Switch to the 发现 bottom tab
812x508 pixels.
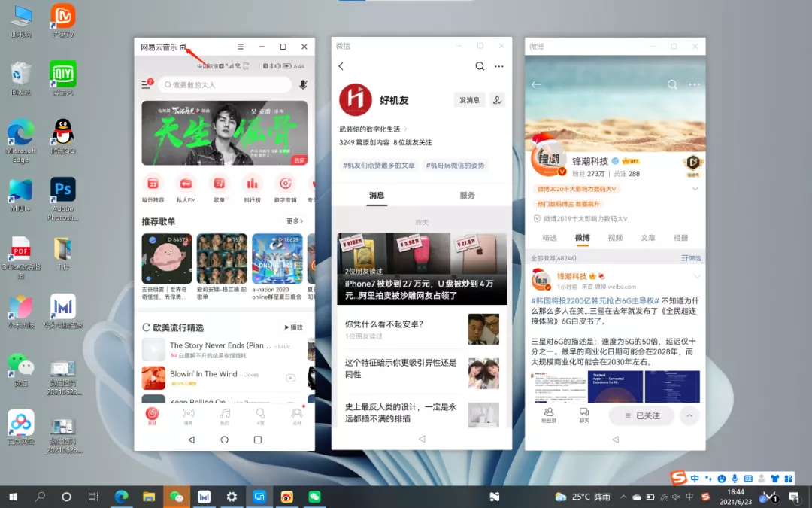tap(152, 415)
